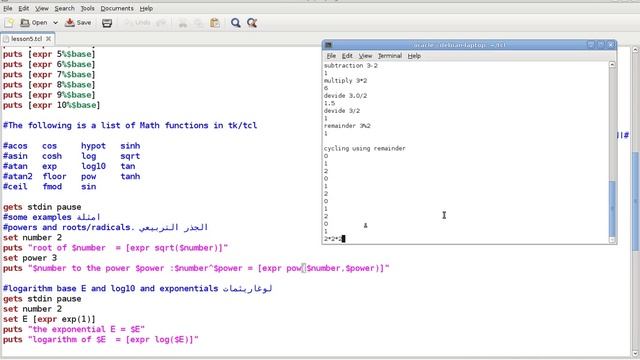Click the terminal title bar text
This screenshot has width=640, height=360.
460,45
